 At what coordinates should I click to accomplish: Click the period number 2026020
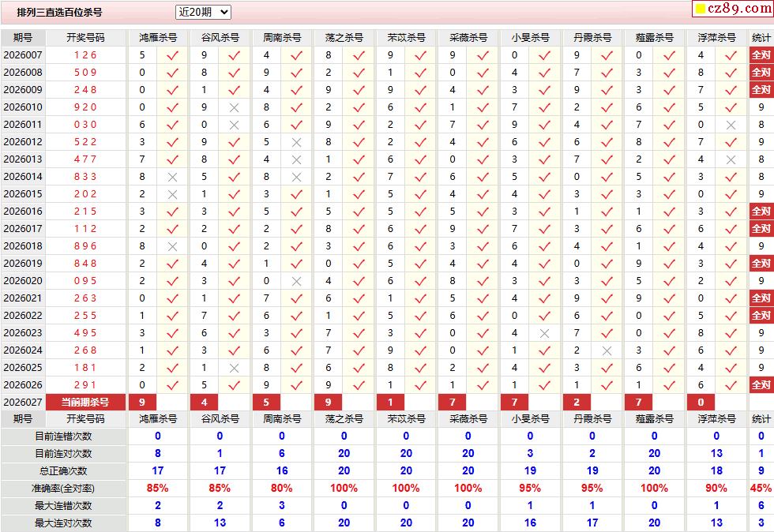pyautogui.click(x=23, y=281)
